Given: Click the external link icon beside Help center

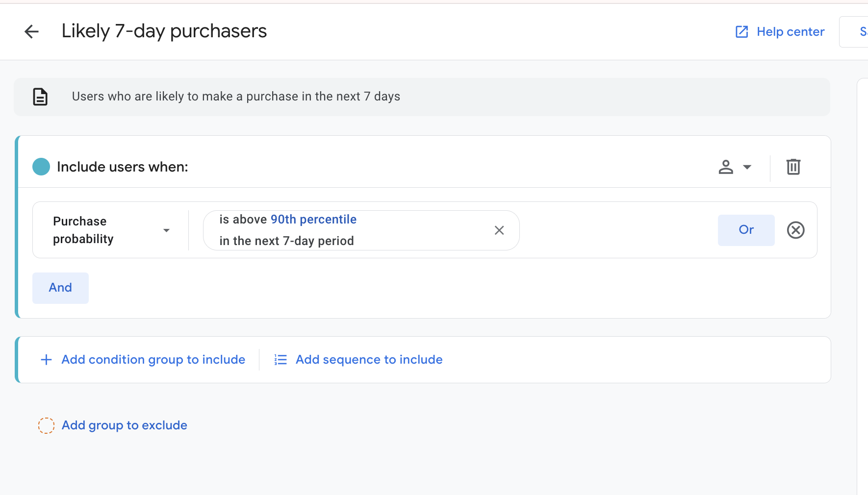Looking at the screenshot, I should click(x=741, y=31).
